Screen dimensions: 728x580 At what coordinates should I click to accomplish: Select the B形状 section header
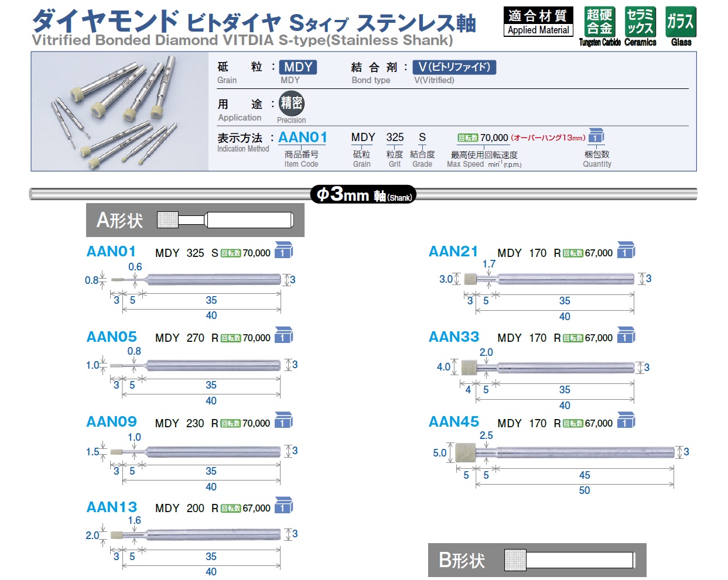(462, 560)
